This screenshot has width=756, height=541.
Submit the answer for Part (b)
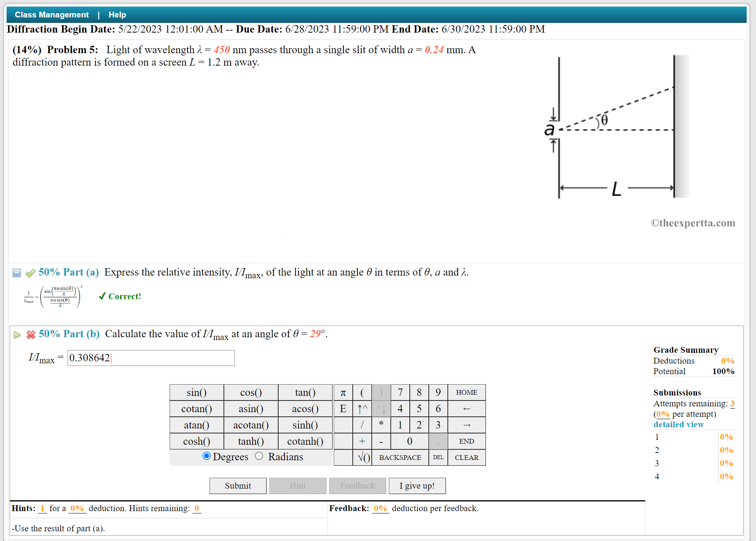tap(238, 486)
